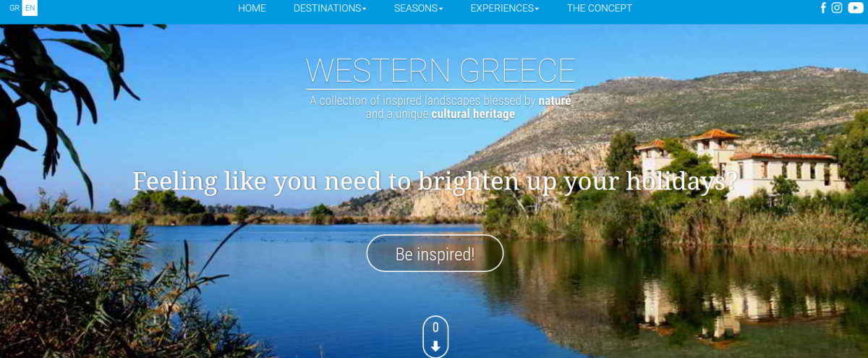Visit the Instagram profile icon

click(x=837, y=8)
